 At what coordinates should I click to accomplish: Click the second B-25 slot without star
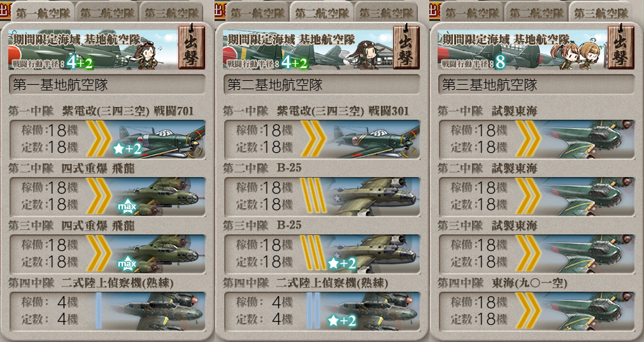(322, 196)
